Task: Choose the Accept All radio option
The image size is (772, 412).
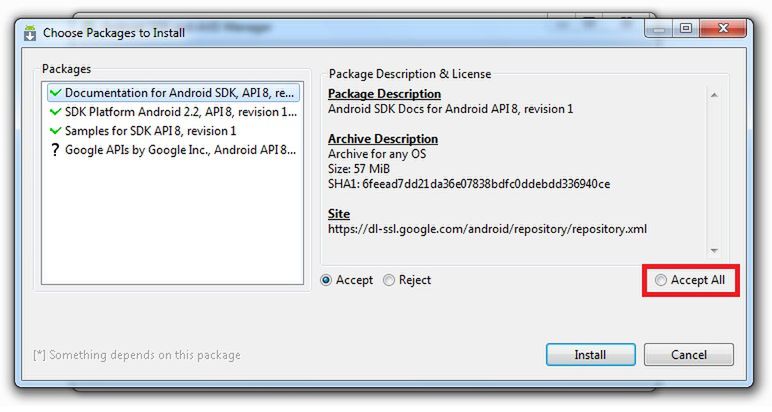Action: [x=660, y=280]
